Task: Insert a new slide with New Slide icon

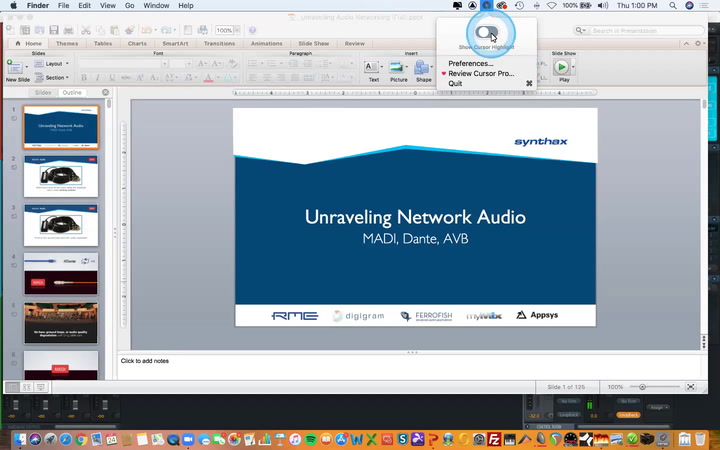Action: (x=16, y=68)
